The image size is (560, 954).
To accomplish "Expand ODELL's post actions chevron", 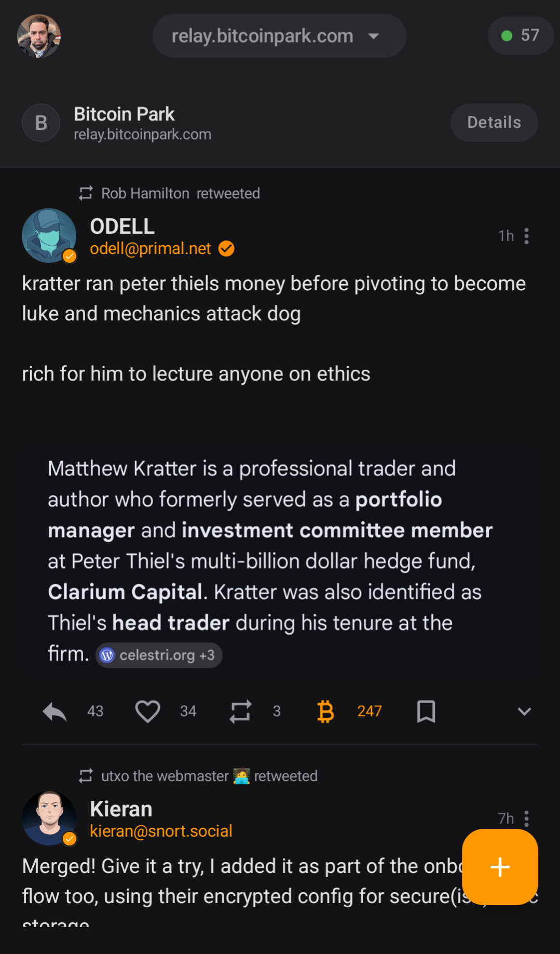I will point(524,711).
